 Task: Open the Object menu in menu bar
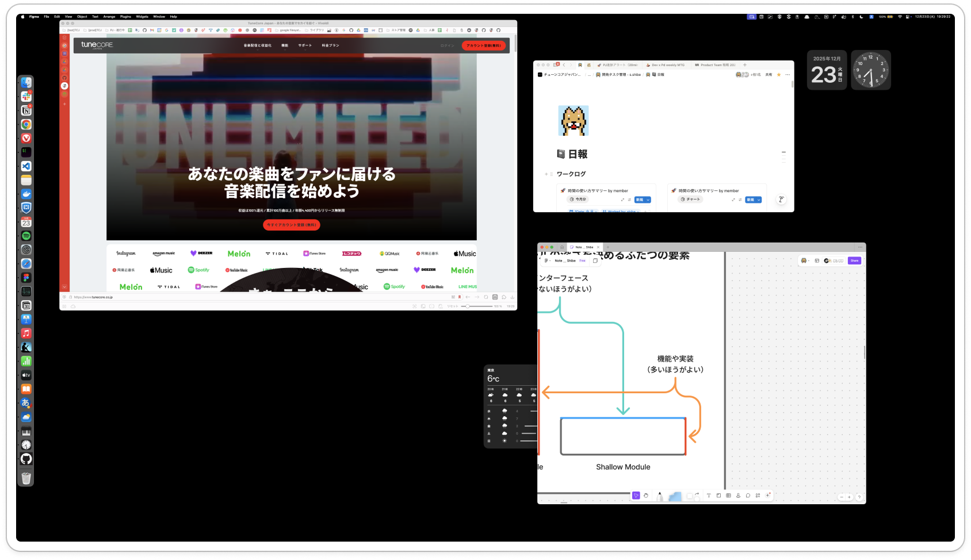pos(82,17)
